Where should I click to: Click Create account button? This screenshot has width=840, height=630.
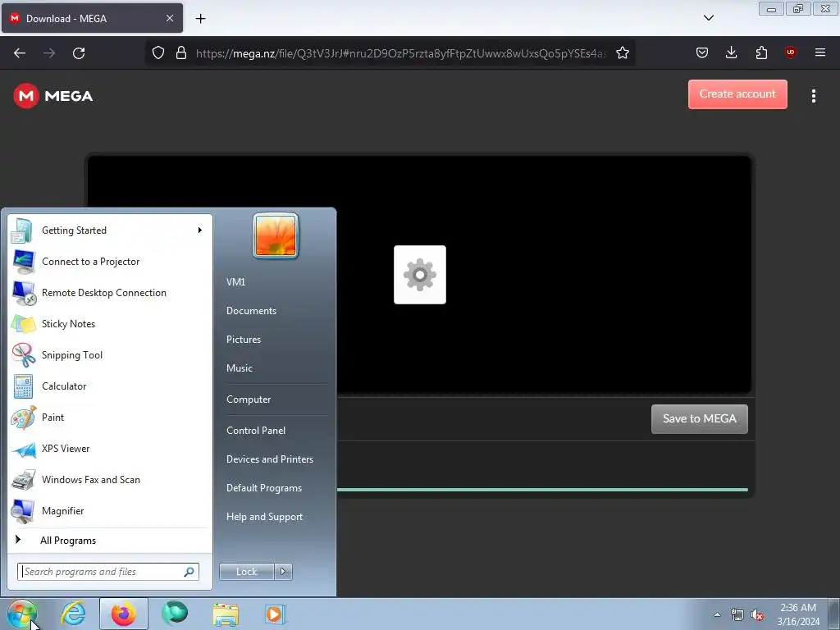(x=737, y=94)
